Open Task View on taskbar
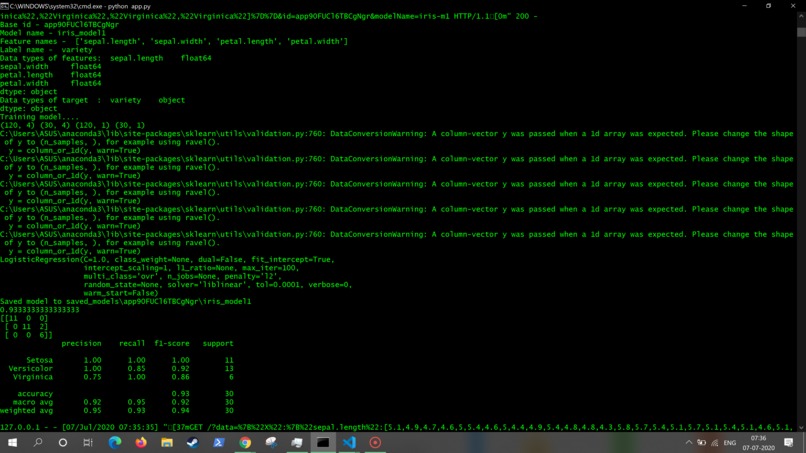 point(88,442)
